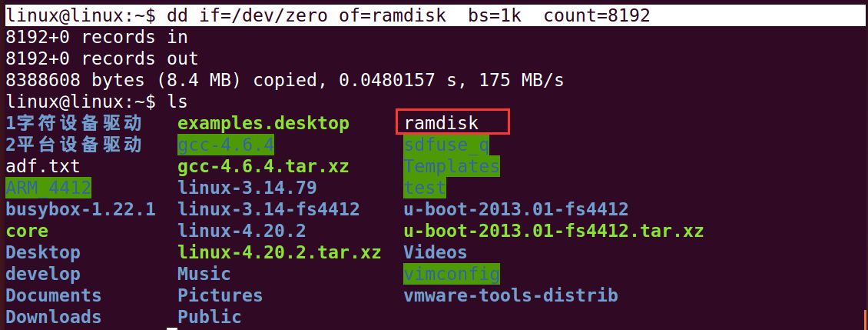868x330 pixels.
Task: Click the gcc-4.6.4 directory entry
Action: point(226,145)
